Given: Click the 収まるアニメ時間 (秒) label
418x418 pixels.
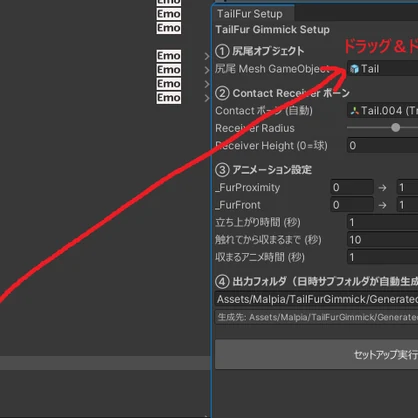Looking at the screenshot, I should pyautogui.click(x=260, y=257).
